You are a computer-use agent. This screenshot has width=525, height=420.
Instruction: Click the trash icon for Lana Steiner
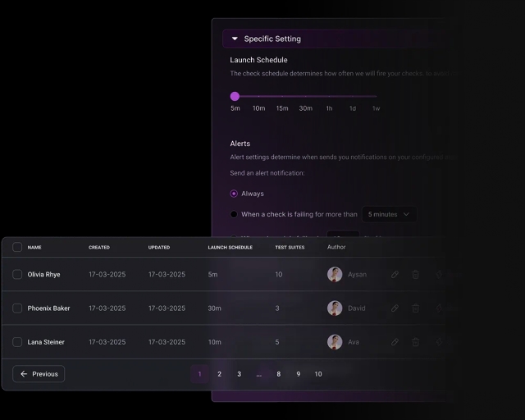tap(416, 342)
